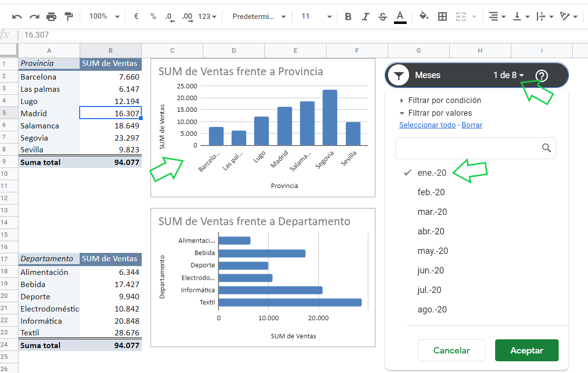Check the jul.-20 value
Screen dimensions: 588x373
pos(429,290)
